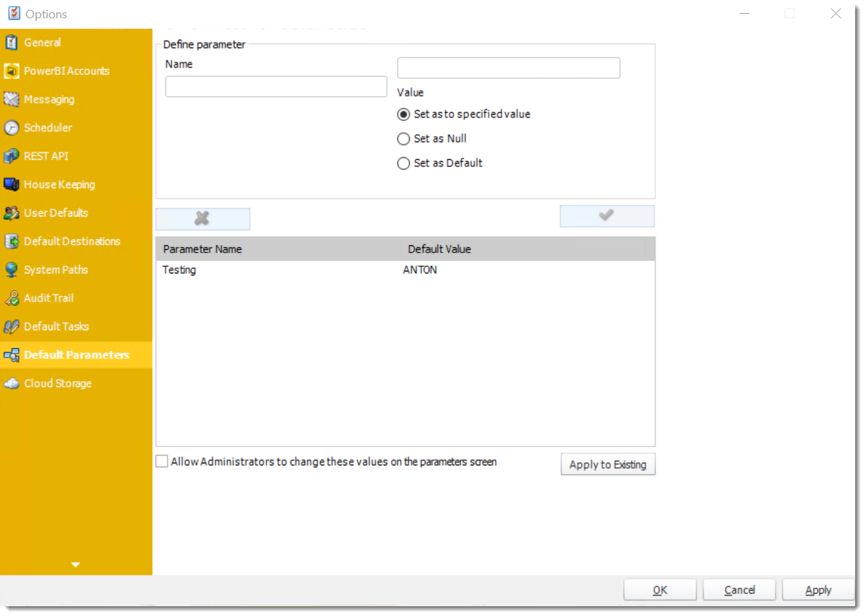Click the Scheduler clock icon
Image resolution: width=865 pixels, height=616 pixels.
(11, 128)
